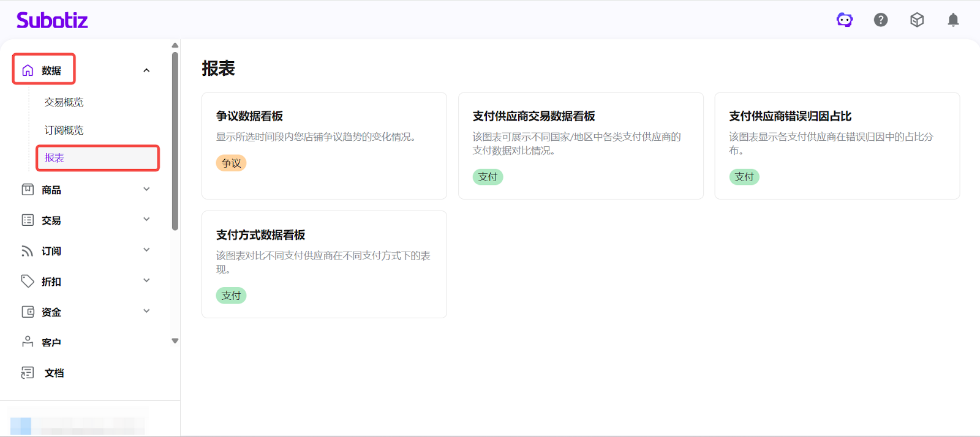Viewport: 980px width, 437px height.
Task: Select 报表 in the sidebar
Action: [x=55, y=158]
